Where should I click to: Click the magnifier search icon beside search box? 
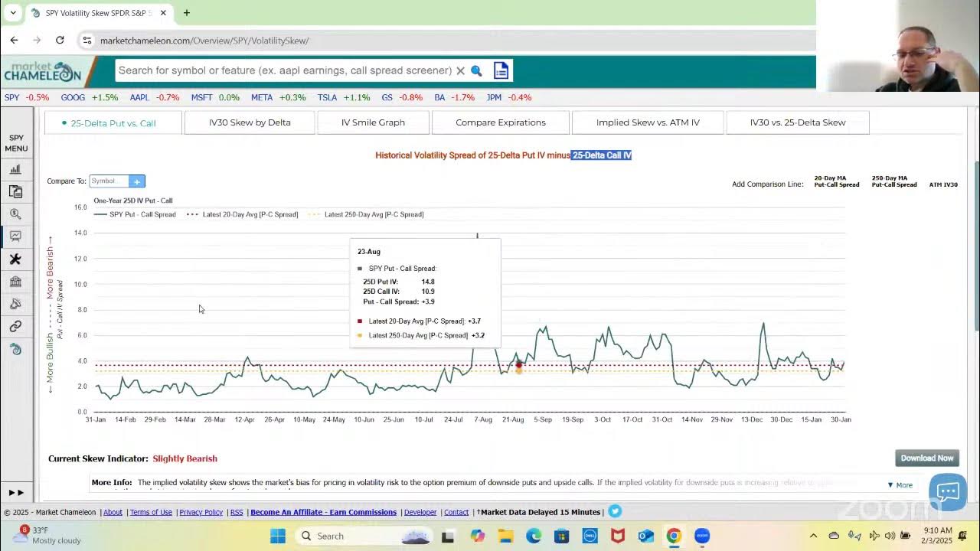click(476, 70)
